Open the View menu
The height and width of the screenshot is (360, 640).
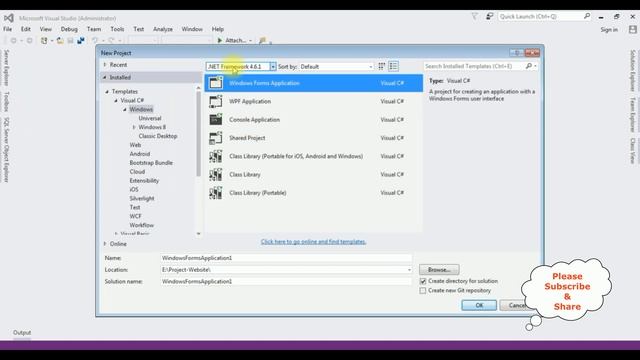(x=46, y=29)
